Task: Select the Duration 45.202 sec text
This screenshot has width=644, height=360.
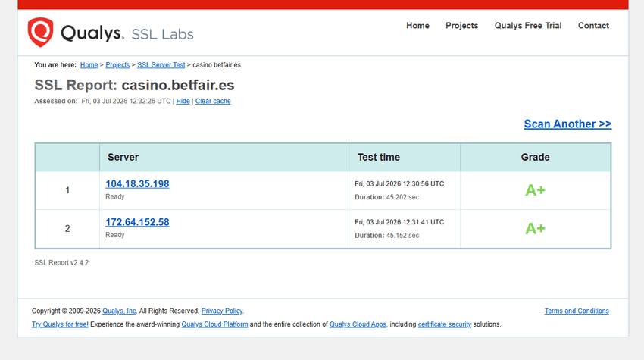Action: tap(387, 197)
